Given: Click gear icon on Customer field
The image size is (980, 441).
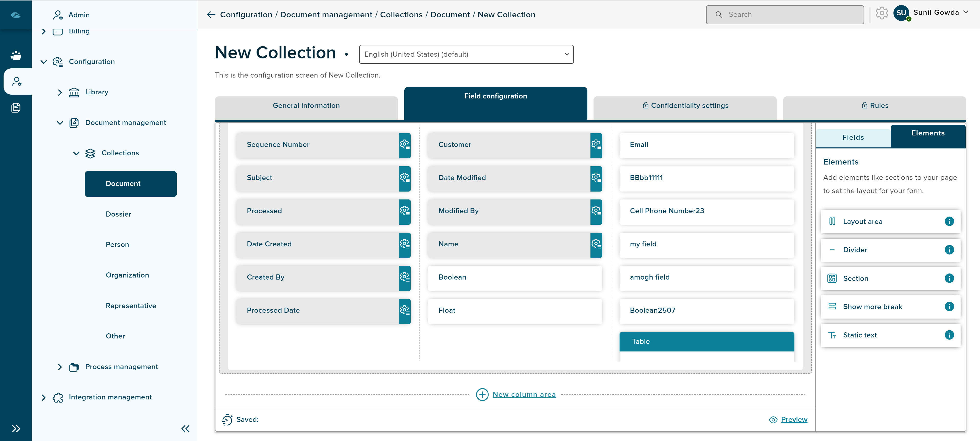Looking at the screenshot, I should click(596, 145).
